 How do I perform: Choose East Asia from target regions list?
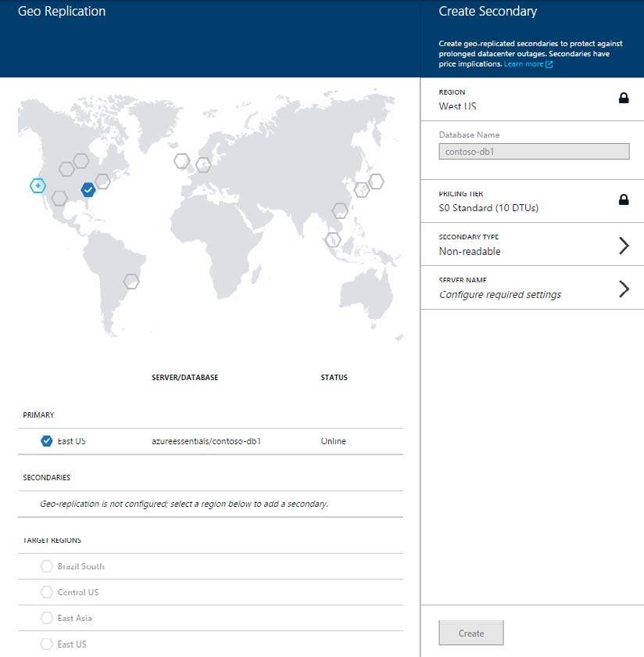[74, 618]
